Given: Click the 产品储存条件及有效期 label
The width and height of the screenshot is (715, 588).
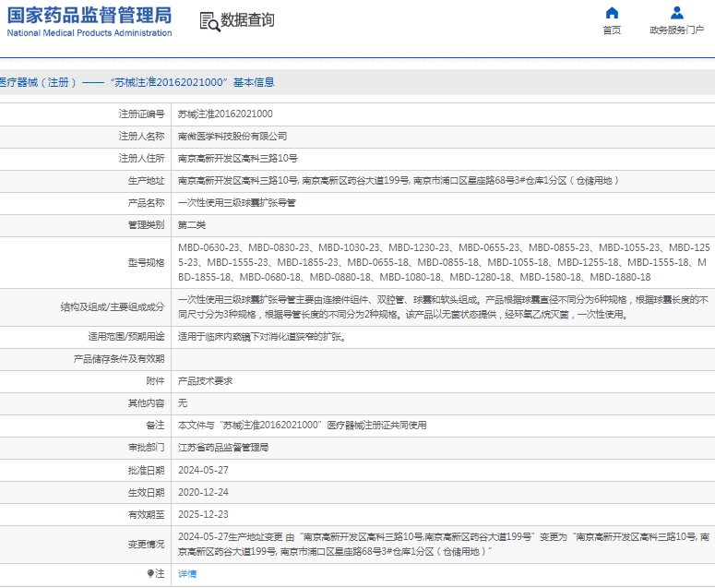Looking at the screenshot, I should pos(119,359).
